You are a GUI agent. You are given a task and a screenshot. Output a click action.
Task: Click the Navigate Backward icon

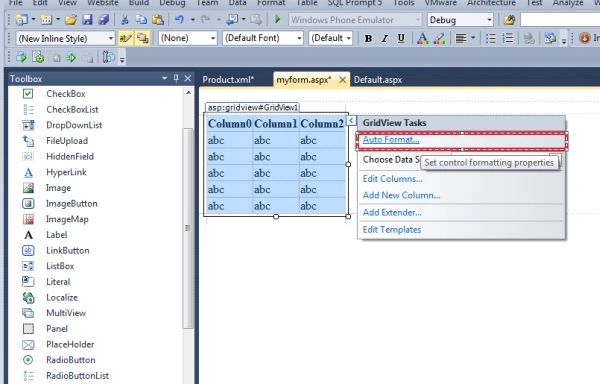[x=232, y=20]
